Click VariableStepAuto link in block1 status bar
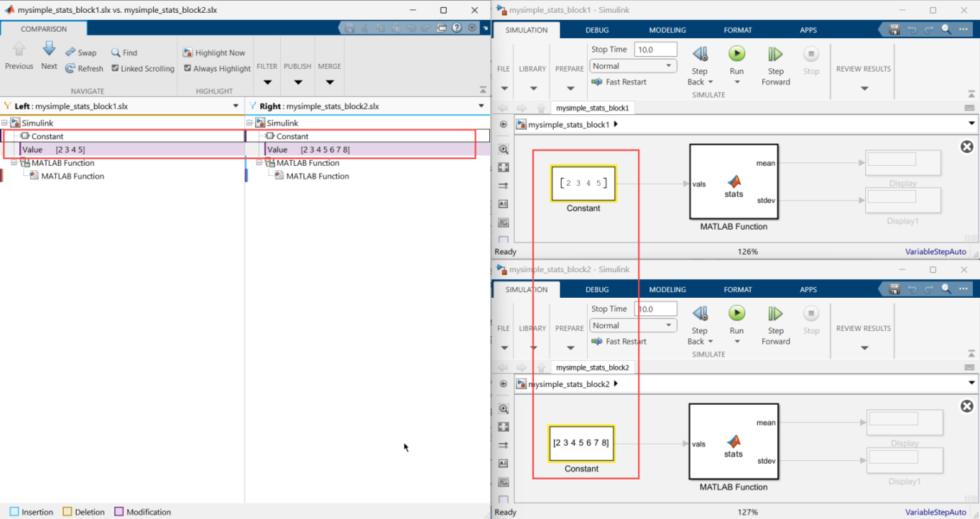The image size is (980, 519). point(935,252)
